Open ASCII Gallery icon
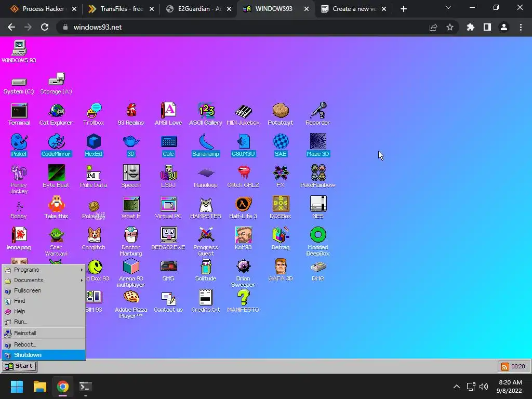This screenshot has width=532, height=399. [206, 114]
